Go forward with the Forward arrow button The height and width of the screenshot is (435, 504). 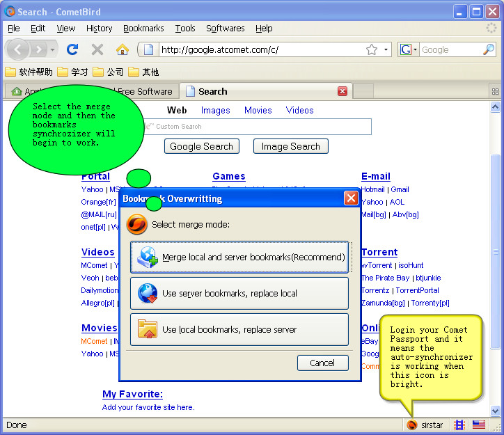pyautogui.click(x=39, y=49)
